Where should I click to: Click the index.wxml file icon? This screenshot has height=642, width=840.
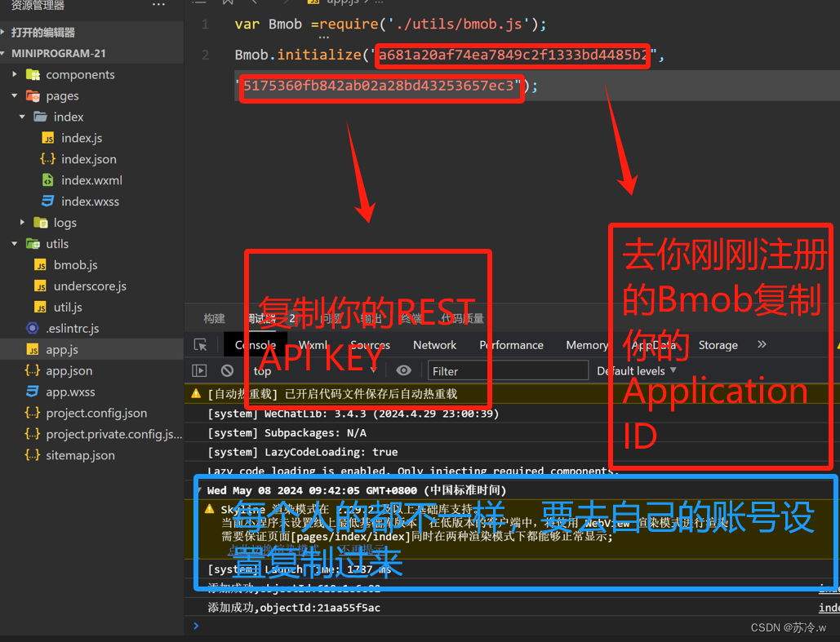coord(47,180)
